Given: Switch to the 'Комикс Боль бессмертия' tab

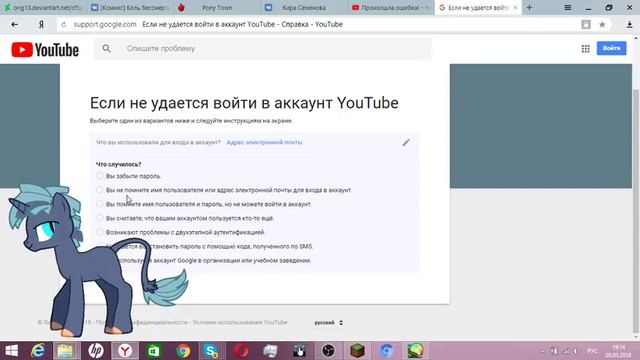Looking at the screenshot, I should 129,7.
